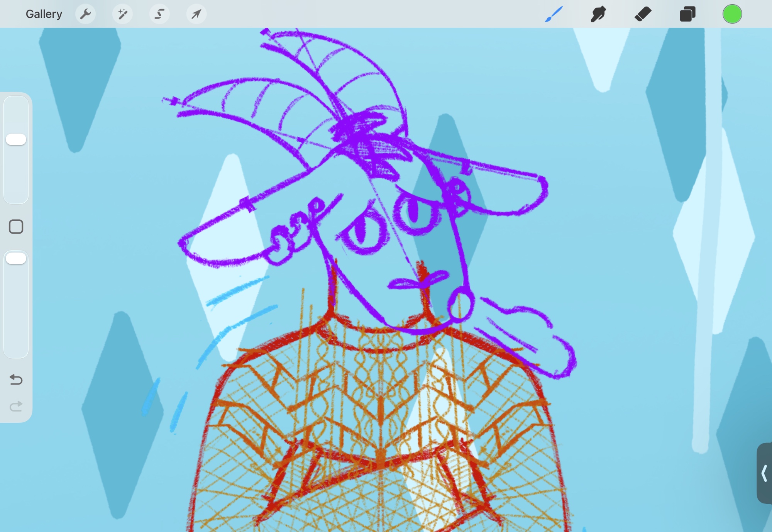Image resolution: width=772 pixels, height=532 pixels.
Task: Select the Eraser tool
Action: (x=643, y=14)
